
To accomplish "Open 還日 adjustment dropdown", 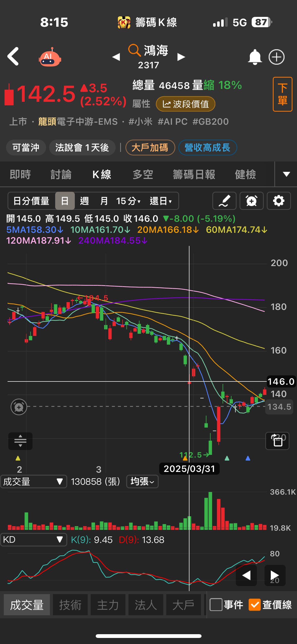I will [161, 201].
